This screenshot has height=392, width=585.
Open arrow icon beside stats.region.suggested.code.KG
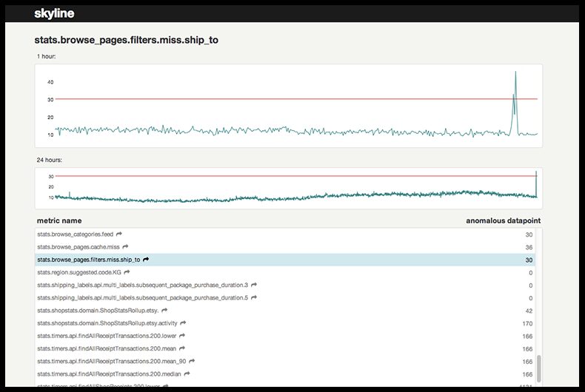tap(127, 272)
